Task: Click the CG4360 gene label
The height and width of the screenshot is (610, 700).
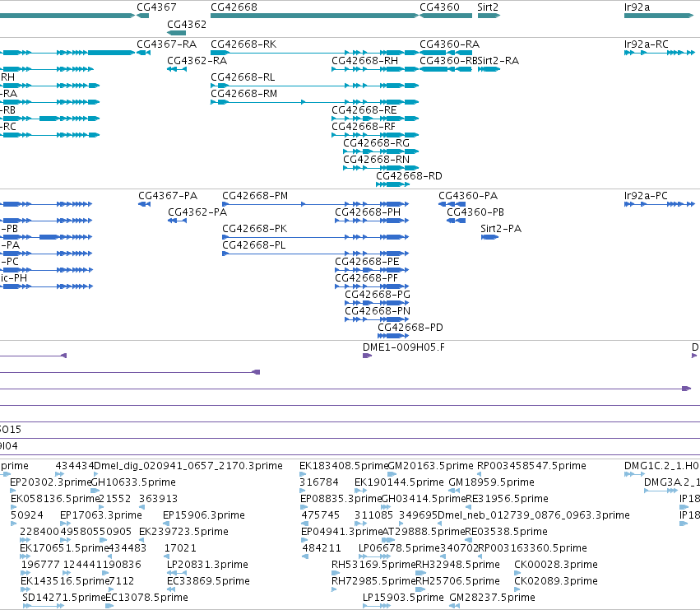Action: [x=439, y=7]
